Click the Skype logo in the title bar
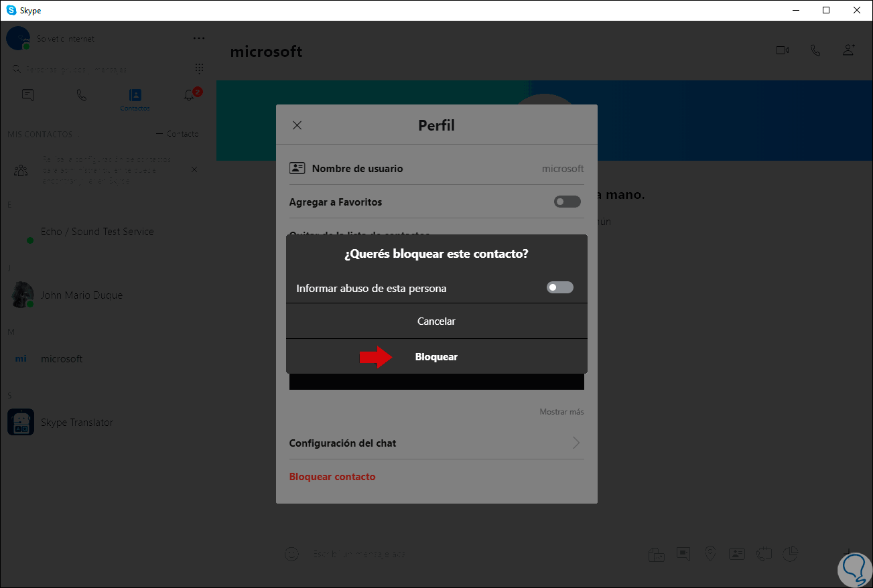The height and width of the screenshot is (588, 873). 11,10
